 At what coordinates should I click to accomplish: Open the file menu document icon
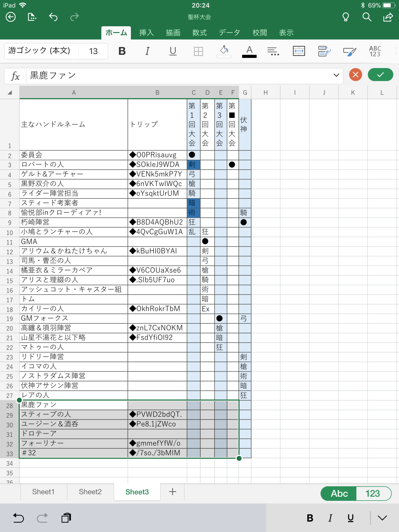point(32,17)
